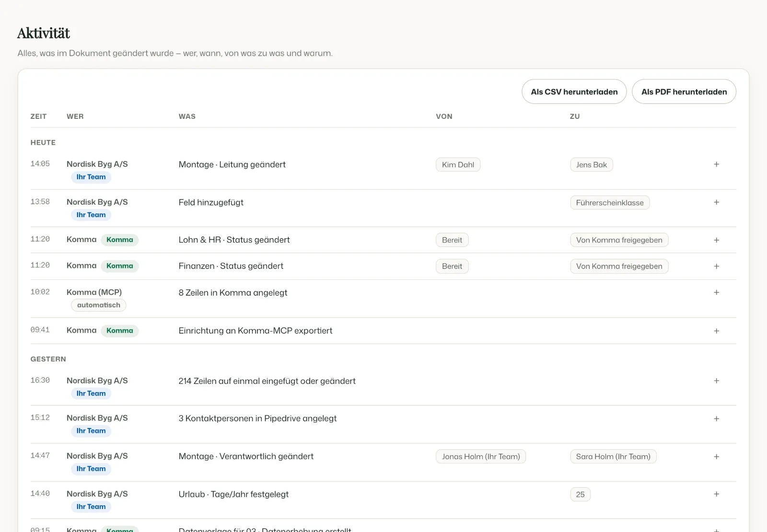Click the Kim Dahl value chip
The width and height of the screenshot is (767, 532).
click(458, 165)
